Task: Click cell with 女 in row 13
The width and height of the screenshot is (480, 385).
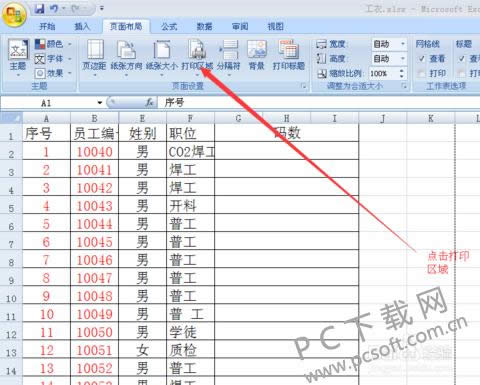Action: click(x=142, y=350)
